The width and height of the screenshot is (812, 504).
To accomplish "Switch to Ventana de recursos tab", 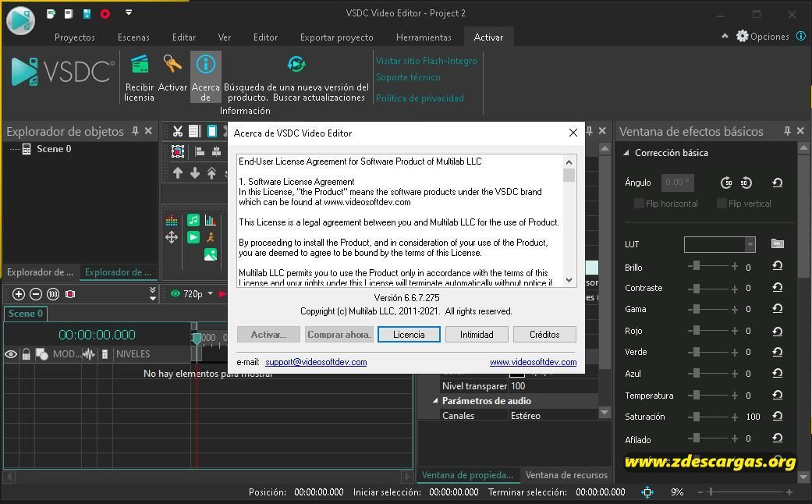I will [x=566, y=474].
